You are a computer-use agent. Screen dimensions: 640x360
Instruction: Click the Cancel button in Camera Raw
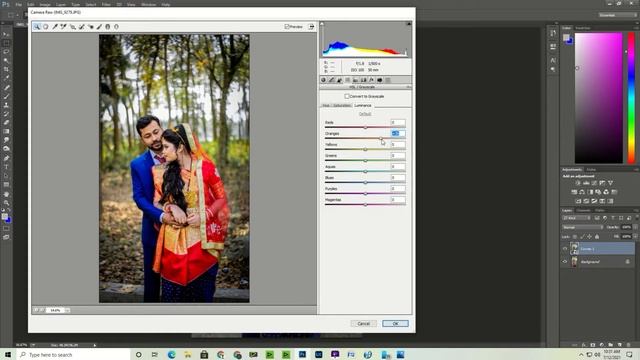363,324
